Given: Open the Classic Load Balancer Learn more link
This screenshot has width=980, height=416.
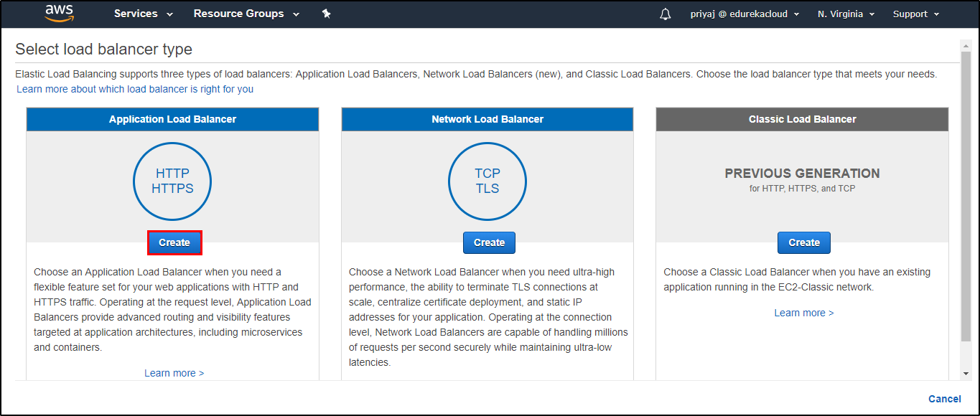Looking at the screenshot, I should (803, 312).
